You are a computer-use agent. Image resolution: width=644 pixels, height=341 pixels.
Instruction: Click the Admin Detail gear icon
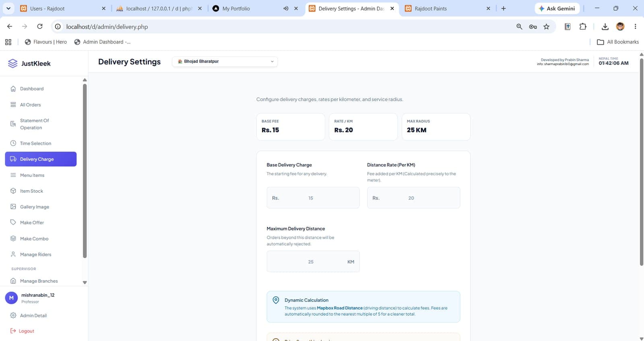click(x=13, y=315)
